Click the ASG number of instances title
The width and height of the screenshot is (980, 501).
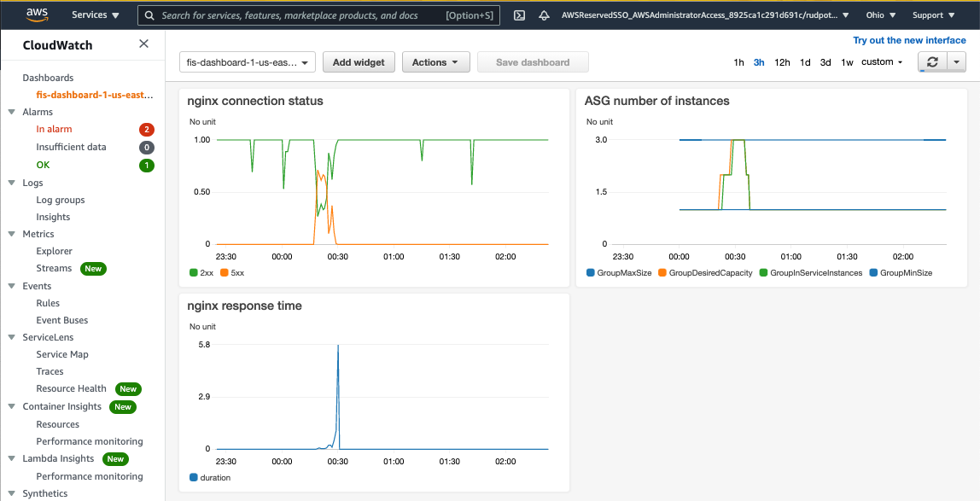click(x=656, y=101)
